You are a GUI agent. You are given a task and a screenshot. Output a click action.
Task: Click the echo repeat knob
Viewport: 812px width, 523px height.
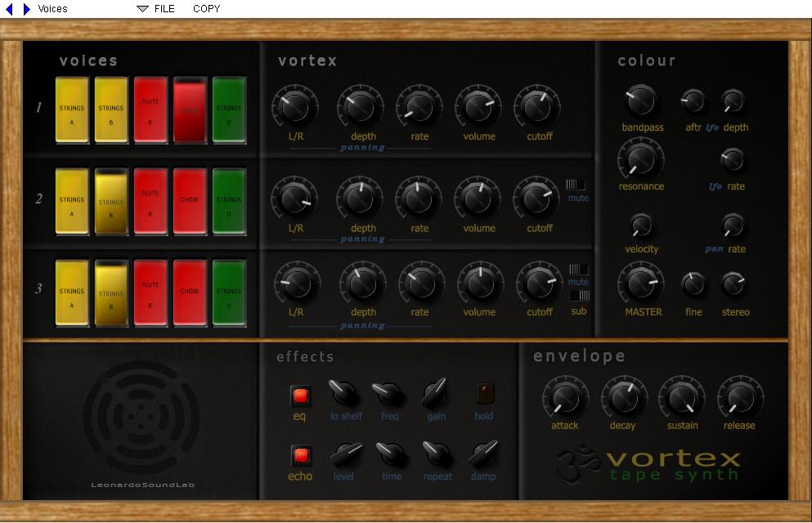(x=437, y=454)
